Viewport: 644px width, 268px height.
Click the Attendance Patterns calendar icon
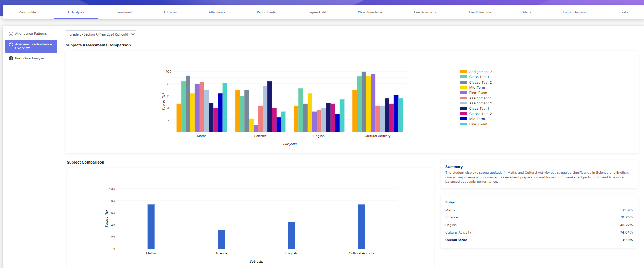coord(11,34)
